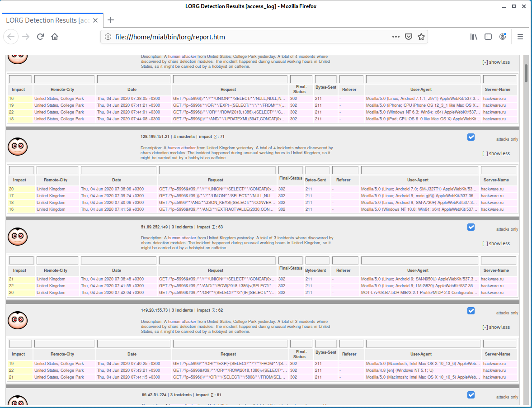Click the browser Reload page icon
The height and width of the screenshot is (408, 532).
pyautogui.click(x=40, y=37)
